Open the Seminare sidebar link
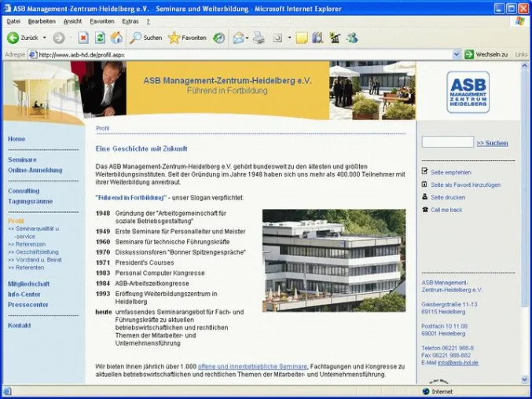 click(22, 159)
